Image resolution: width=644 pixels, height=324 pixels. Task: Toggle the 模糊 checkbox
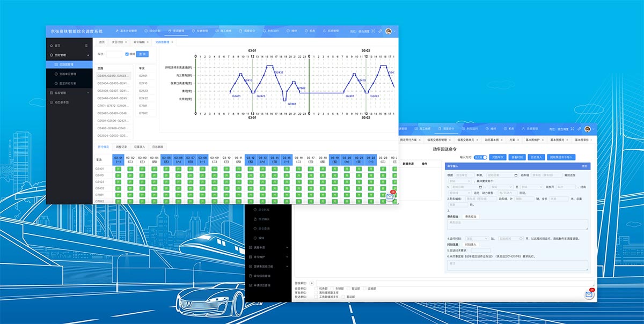[x=127, y=54]
